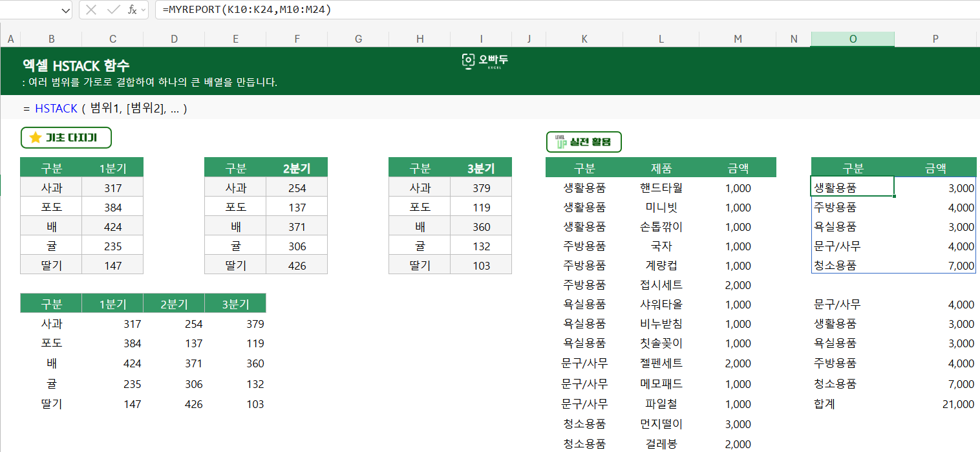The image size is (980, 452).
Task: Select column H header
Action: click(420, 39)
